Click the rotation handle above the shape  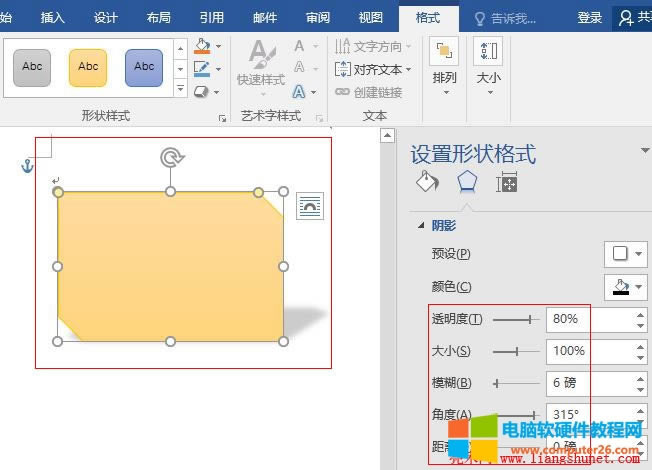(x=171, y=157)
